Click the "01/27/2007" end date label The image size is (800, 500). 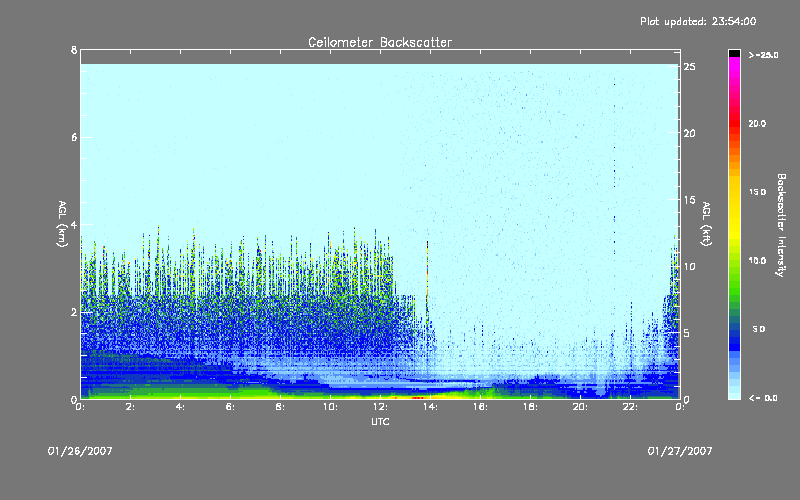point(680,451)
